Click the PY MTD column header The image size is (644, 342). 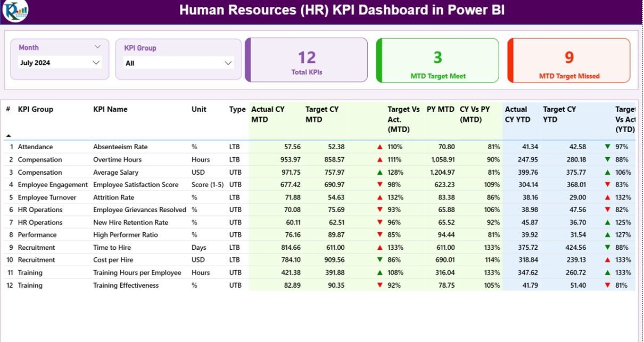pos(440,109)
